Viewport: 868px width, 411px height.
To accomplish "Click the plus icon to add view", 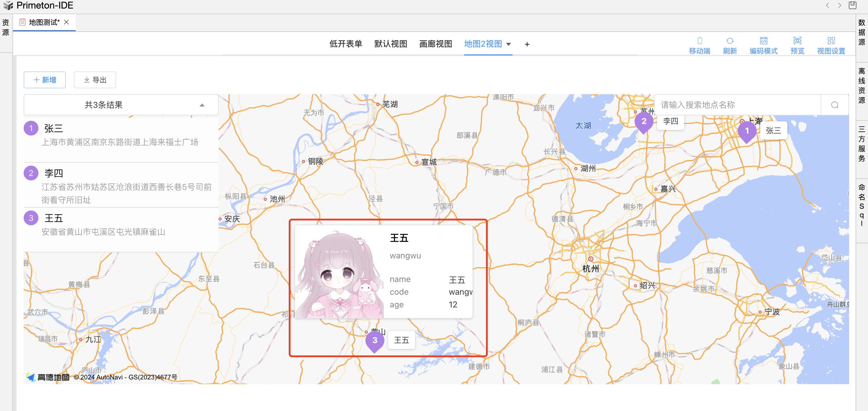I will click(527, 45).
